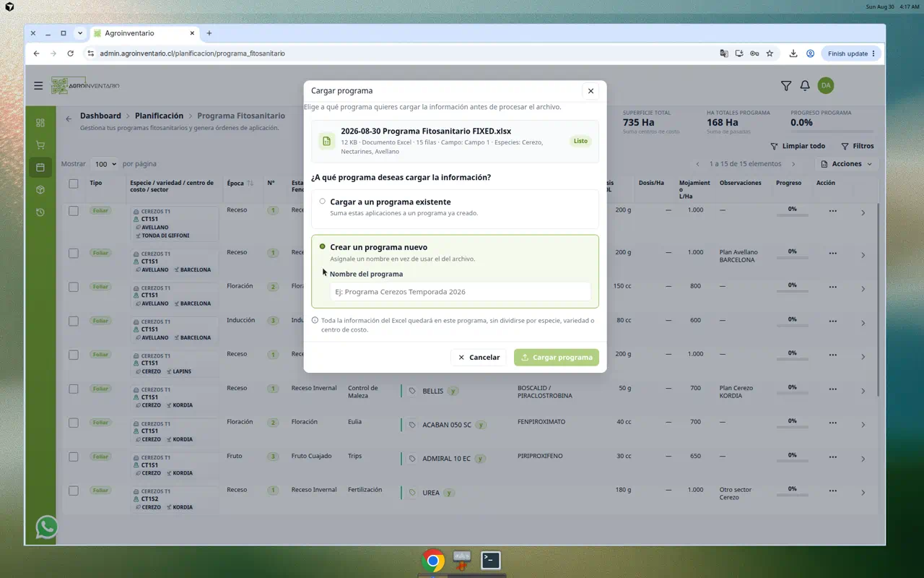Viewport: 924px width, 578px height.
Task: Check the ACABAN 050 SC row checkbox
Action: tap(74, 423)
